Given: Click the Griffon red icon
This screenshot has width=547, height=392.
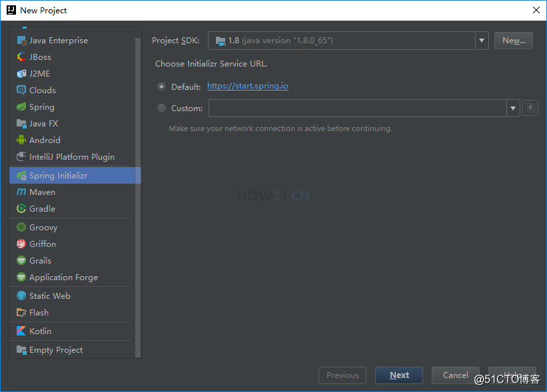Looking at the screenshot, I should [21, 244].
